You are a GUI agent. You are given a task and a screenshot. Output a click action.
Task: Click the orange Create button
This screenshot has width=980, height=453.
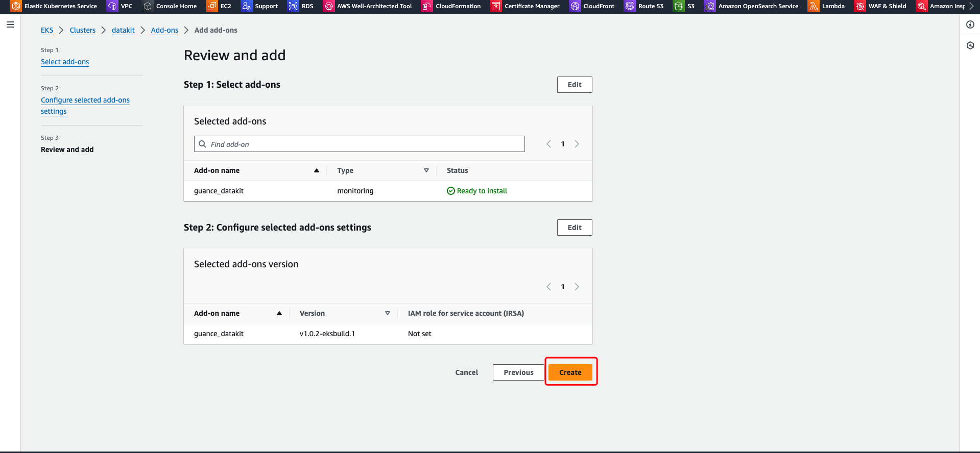(570, 372)
